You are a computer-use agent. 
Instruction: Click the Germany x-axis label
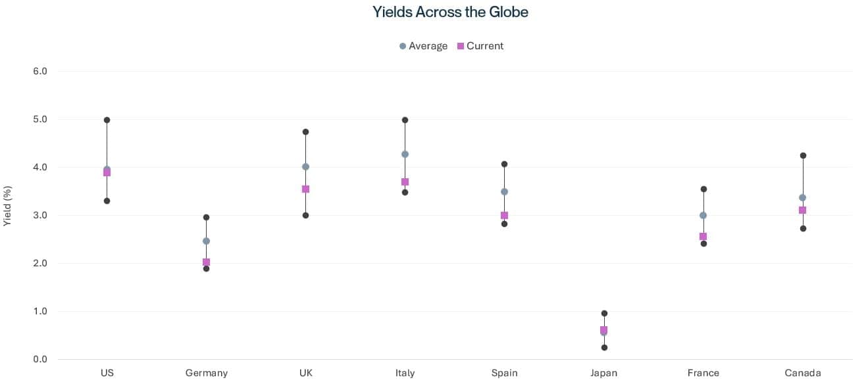click(x=206, y=373)
